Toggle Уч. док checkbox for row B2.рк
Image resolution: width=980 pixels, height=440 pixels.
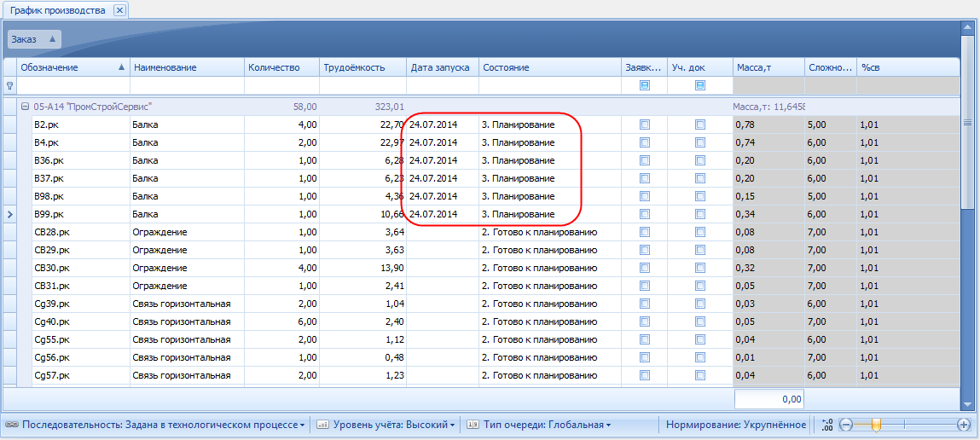[700, 125]
